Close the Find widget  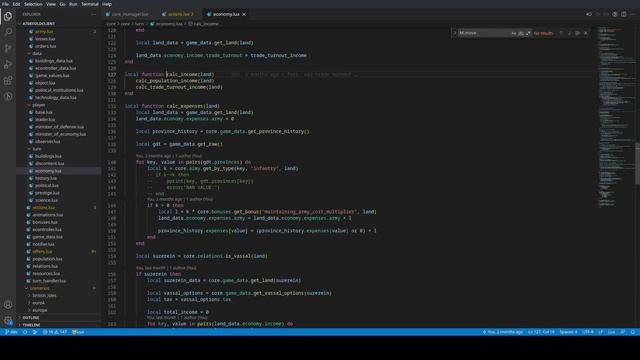[x=586, y=33]
